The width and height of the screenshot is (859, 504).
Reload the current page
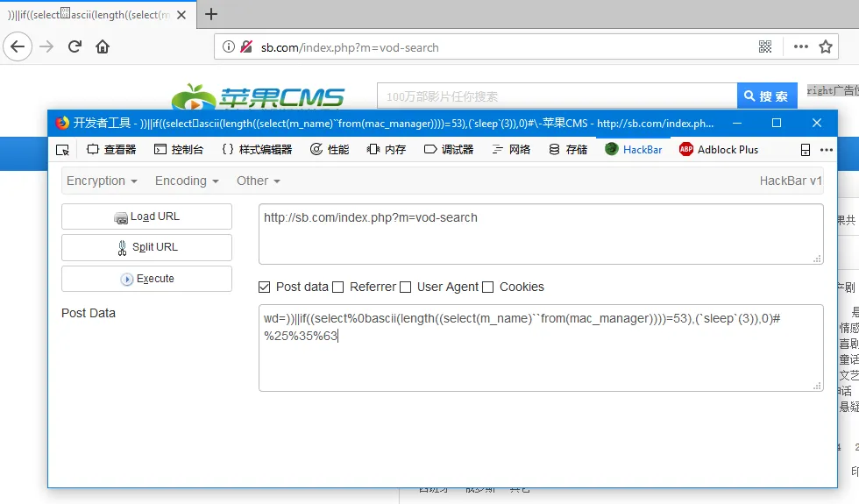pyautogui.click(x=75, y=47)
